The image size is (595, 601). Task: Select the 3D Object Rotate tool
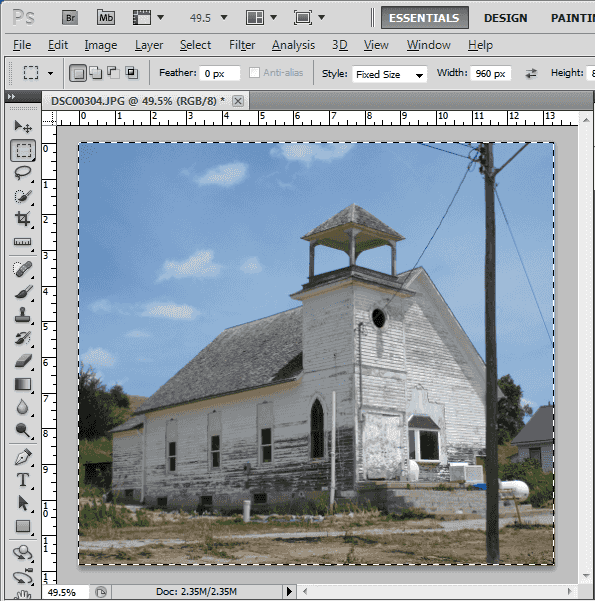pyautogui.click(x=23, y=553)
